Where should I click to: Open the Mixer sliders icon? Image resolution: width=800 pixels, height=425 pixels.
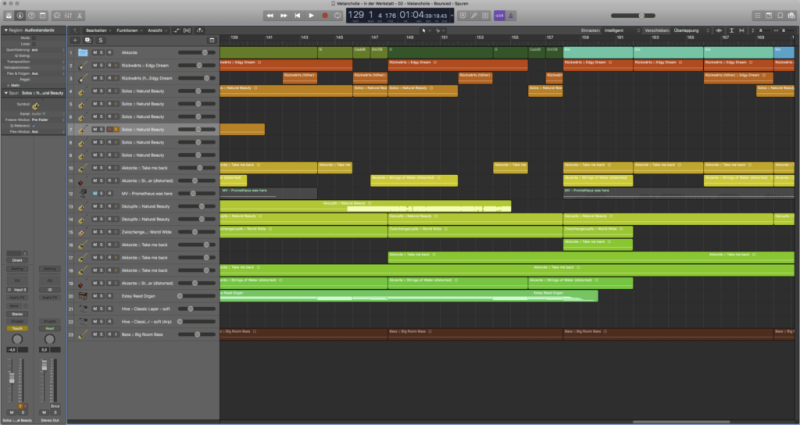68,16
